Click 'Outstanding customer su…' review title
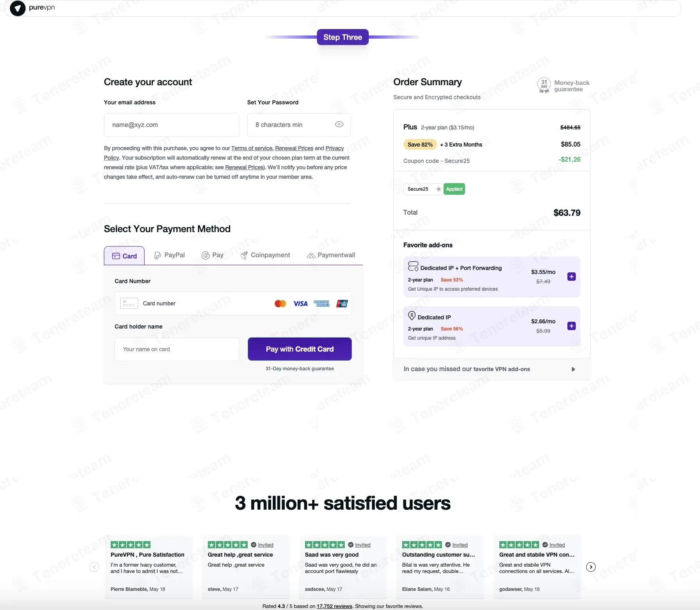The width and height of the screenshot is (700, 610). (x=438, y=555)
